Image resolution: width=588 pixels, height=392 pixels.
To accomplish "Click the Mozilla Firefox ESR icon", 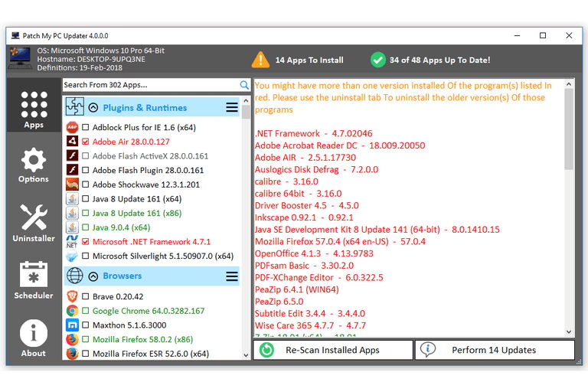I will [72, 354].
